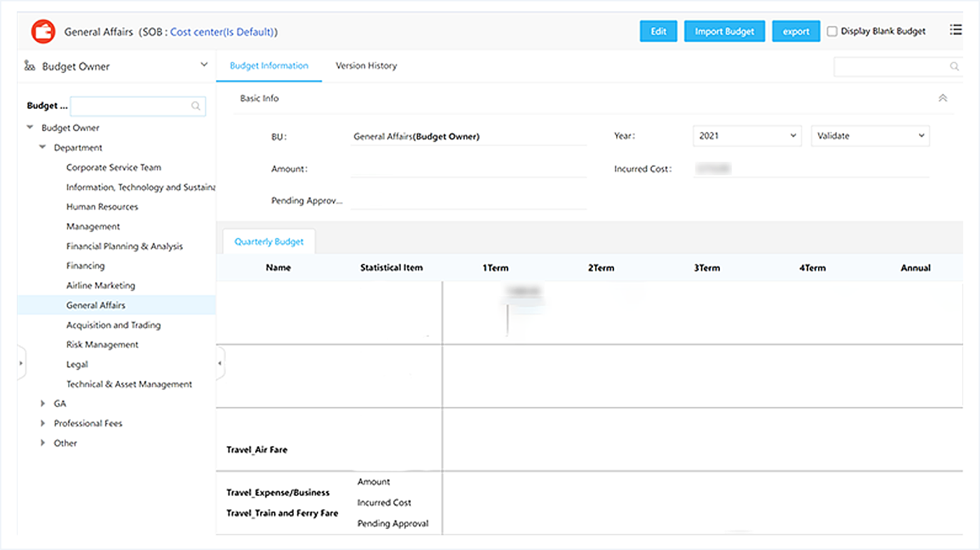980x550 pixels.
Task: Open the Cost center(Is Default) link
Action: [x=222, y=32]
